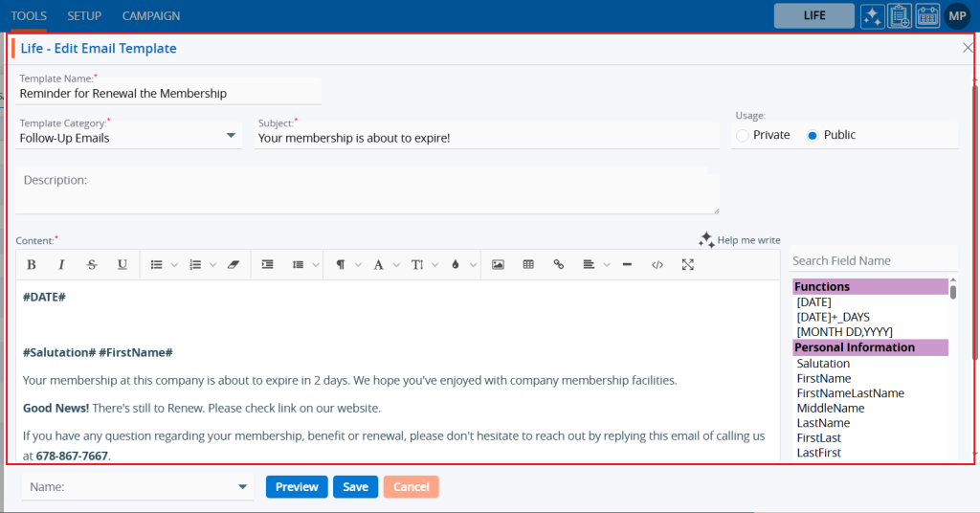Viewport: 980px width, 513px height.
Task: Open the text color dropdown
Action: coord(459,265)
